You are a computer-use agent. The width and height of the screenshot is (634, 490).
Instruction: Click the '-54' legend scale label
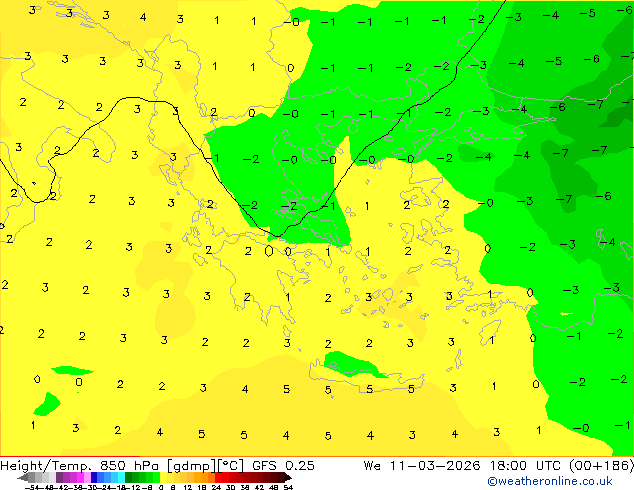(31, 487)
